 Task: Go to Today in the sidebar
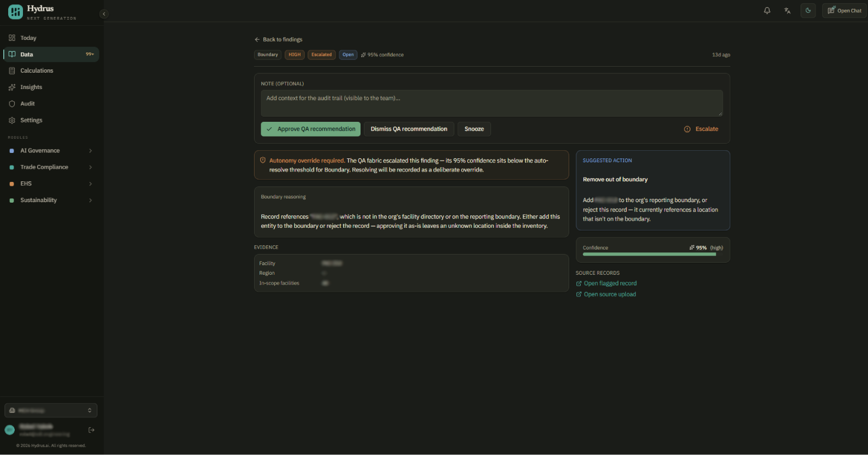click(x=51, y=38)
